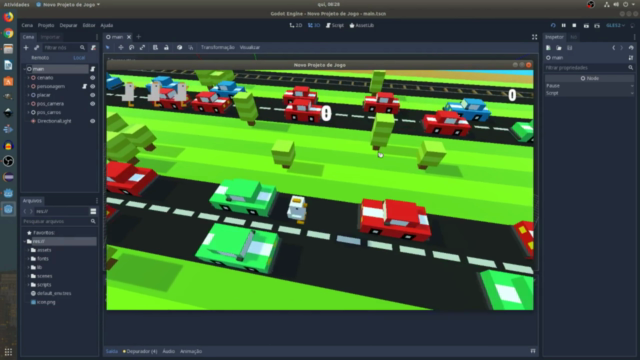Open Firefox from the dock
This screenshot has height=360, width=640.
8,17
